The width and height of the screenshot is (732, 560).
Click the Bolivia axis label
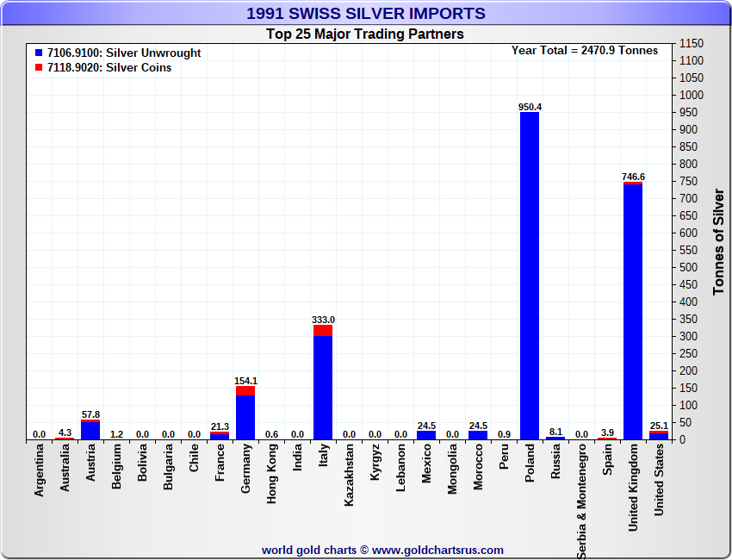(142, 463)
